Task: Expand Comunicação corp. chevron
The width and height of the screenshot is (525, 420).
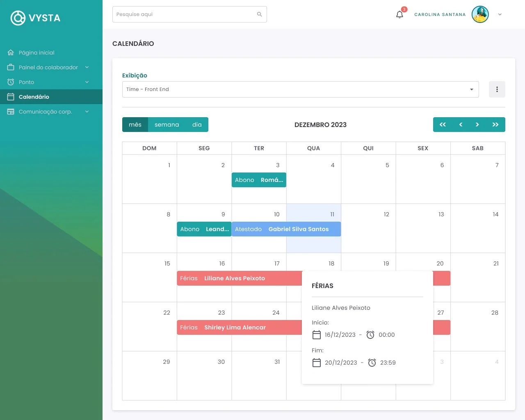Action: 87,111
